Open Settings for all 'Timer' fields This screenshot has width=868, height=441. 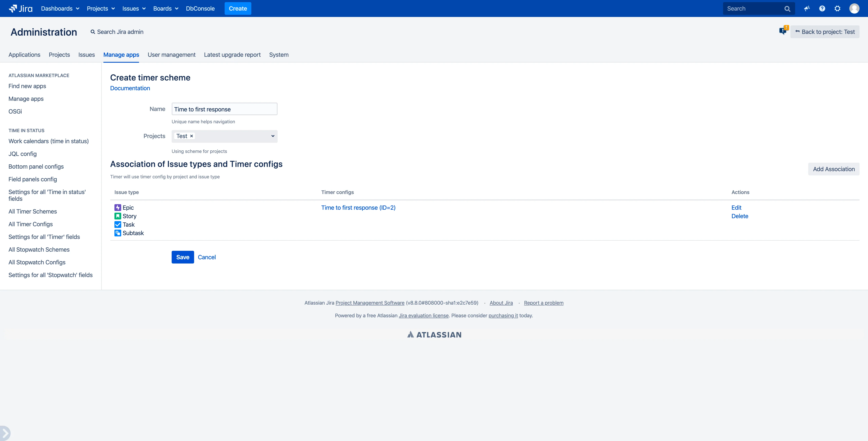tap(44, 237)
